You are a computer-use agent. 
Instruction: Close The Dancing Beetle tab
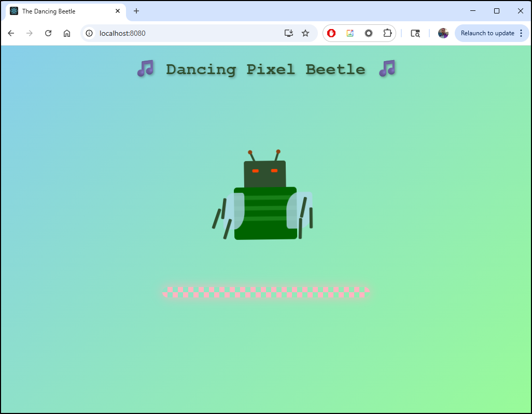tap(118, 11)
